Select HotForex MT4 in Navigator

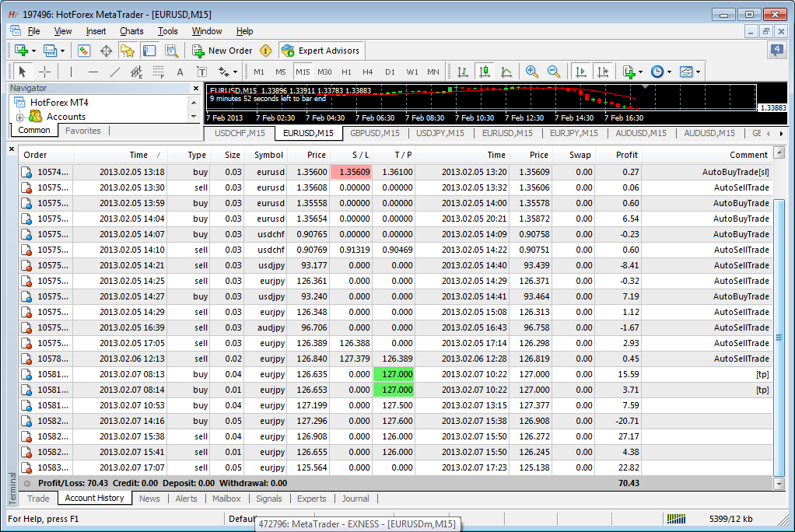coord(59,103)
